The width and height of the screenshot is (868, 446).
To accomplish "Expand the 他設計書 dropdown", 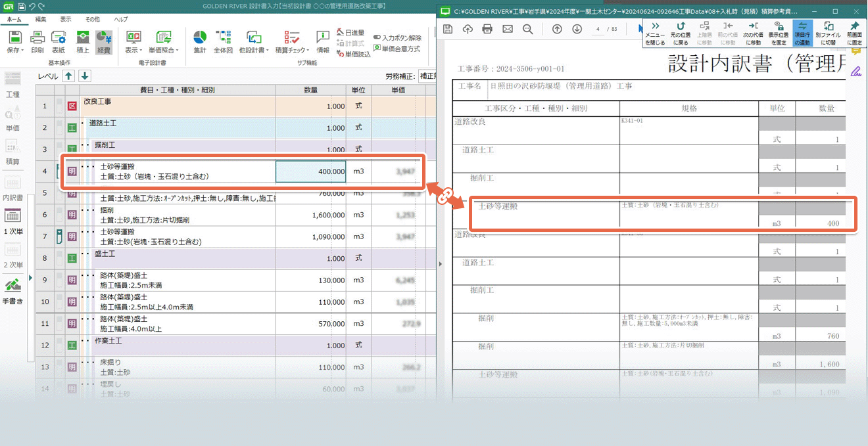I will coord(255,41).
